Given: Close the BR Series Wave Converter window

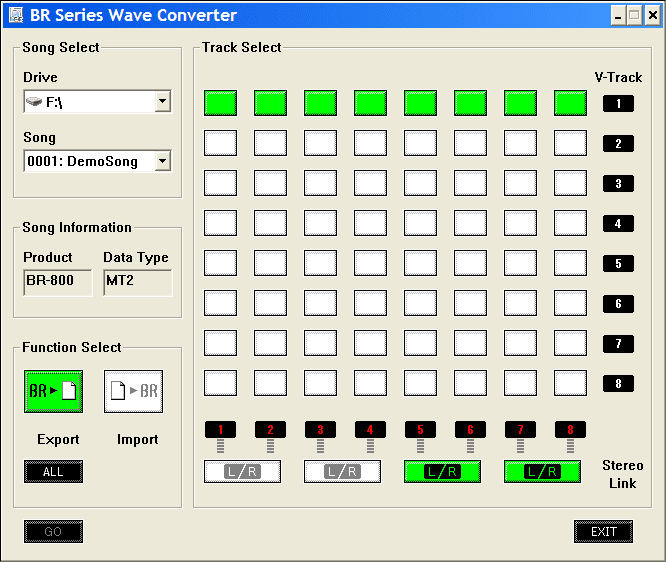Looking at the screenshot, I should point(653,16).
